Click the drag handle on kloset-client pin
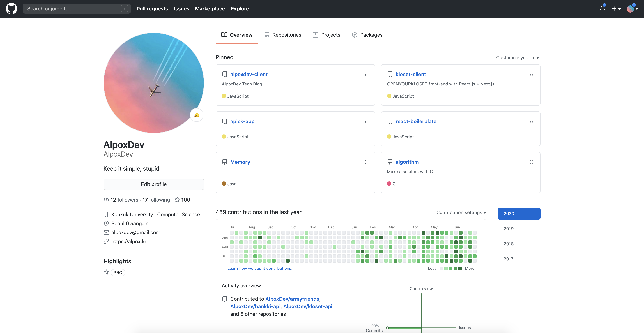This screenshot has height=333, width=644. (531, 74)
